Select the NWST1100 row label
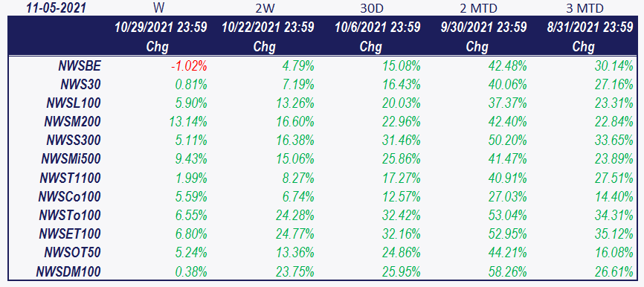This screenshot has width=644, height=287. [x=70, y=178]
